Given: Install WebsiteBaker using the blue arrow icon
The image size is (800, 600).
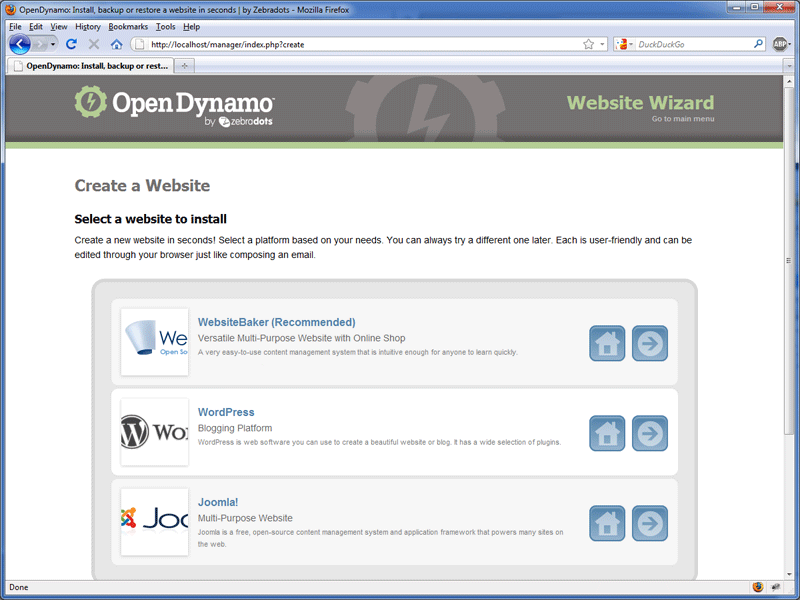Looking at the screenshot, I should (x=650, y=343).
